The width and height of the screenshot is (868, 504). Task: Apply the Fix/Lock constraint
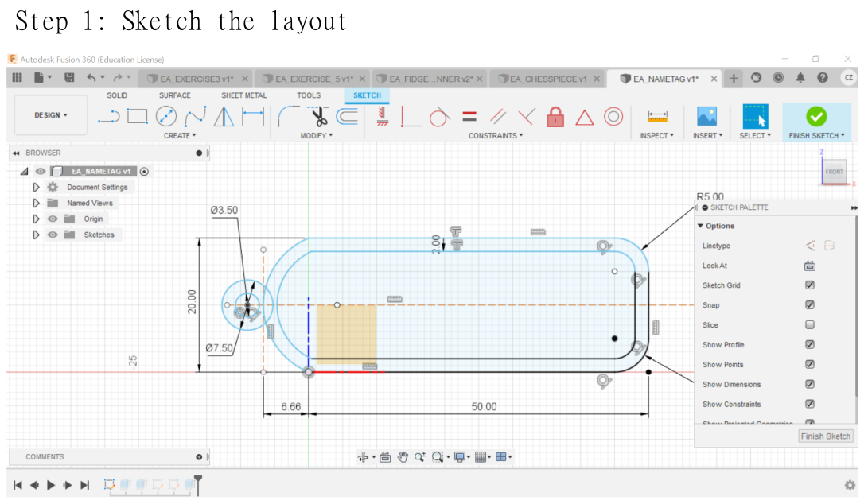(x=556, y=117)
